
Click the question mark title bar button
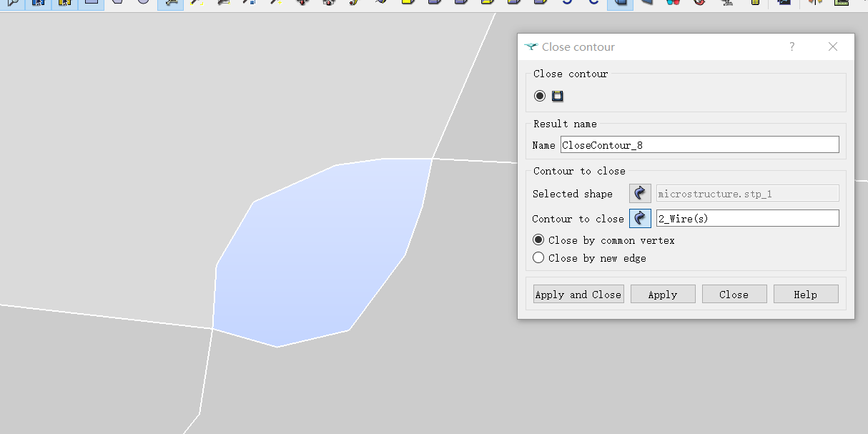click(x=791, y=47)
